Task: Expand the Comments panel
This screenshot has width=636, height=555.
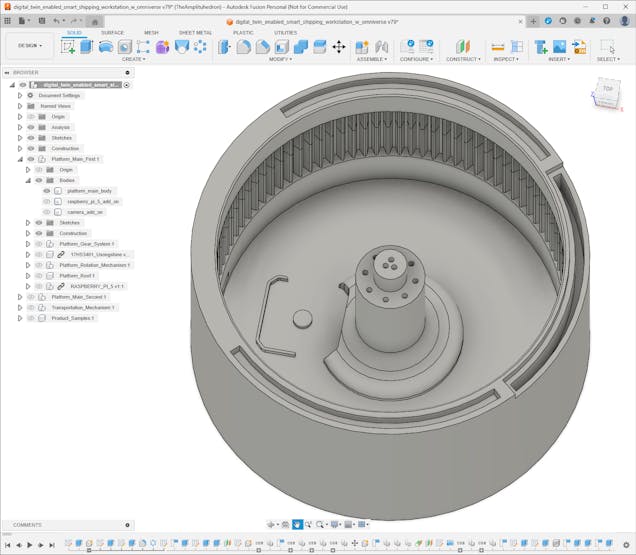Action: pos(127,524)
